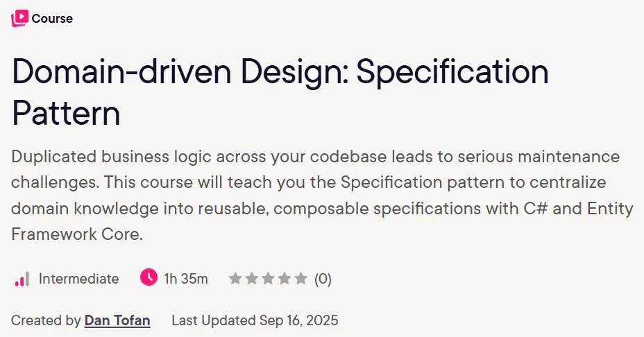Viewport: 644px width, 337px height.
Task: Select the first rating star
Action: (235, 278)
